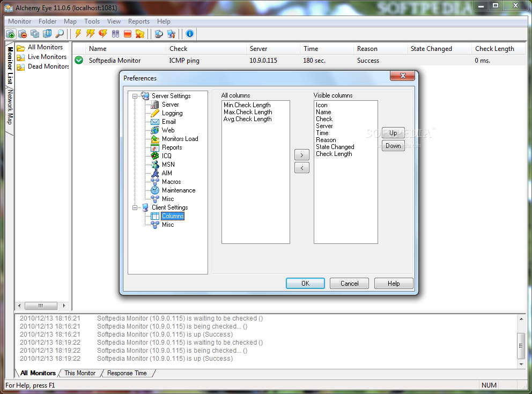Image resolution: width=532 pixels, height=394 pixels.
Task: Select Icon in Visible columns
Action: pos(321,105)
